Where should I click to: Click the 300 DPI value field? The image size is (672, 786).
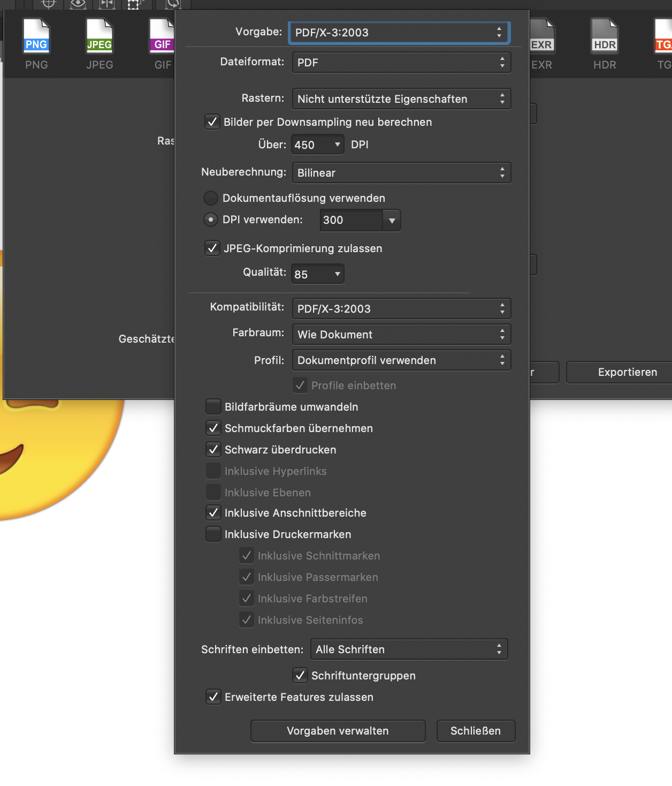point(352,220)
